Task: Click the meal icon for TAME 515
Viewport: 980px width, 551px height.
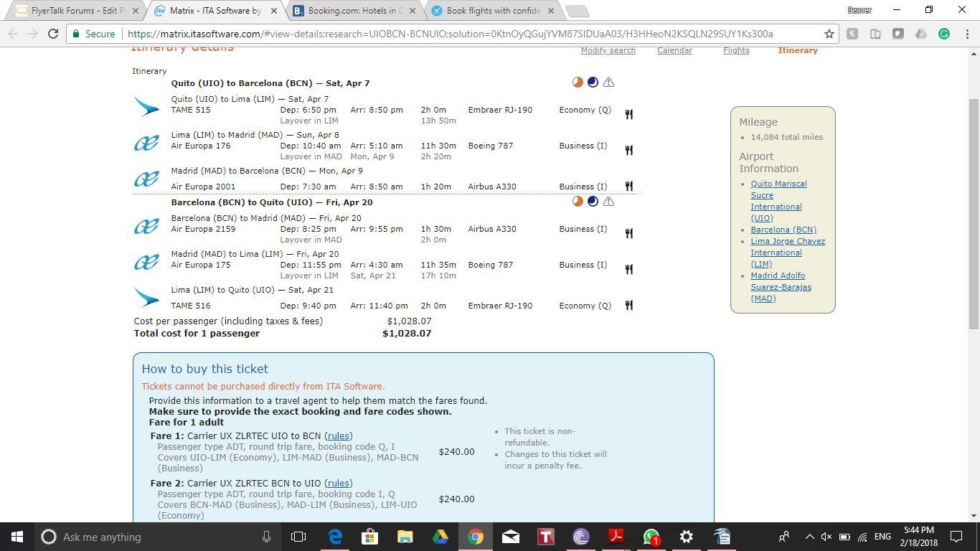Action: pyautogui.click(x=629, y=114)
